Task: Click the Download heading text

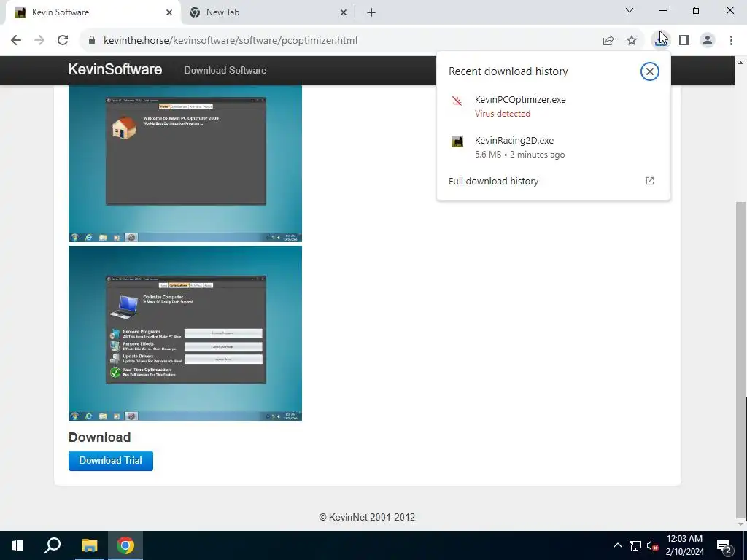Action: point(99,437)
